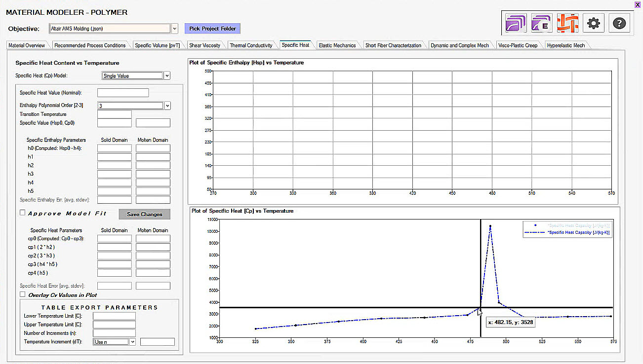Go to the Hyperelastic Mech tab
This screenshot has width=643, height=364.
(x=565, y=45)
